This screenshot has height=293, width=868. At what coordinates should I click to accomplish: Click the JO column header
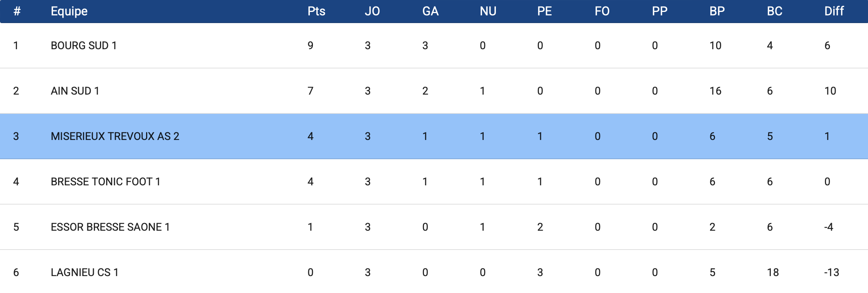[x=372, y=11]
